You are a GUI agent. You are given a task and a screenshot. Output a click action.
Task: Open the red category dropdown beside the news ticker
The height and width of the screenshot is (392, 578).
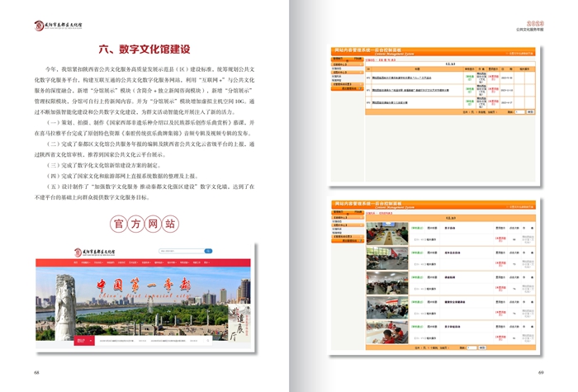point(84,341)
